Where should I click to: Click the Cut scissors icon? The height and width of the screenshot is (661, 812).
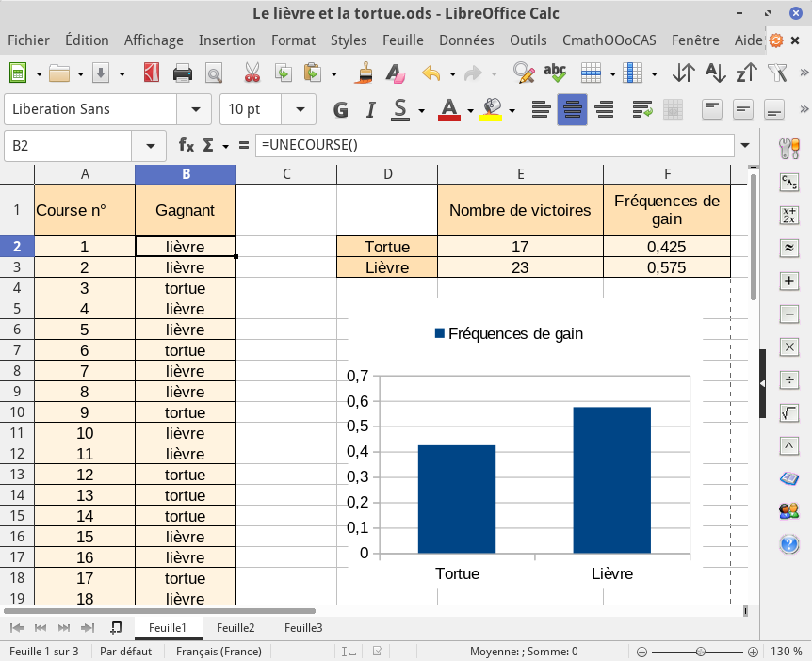pyautogui.click(x=252, y=73)
